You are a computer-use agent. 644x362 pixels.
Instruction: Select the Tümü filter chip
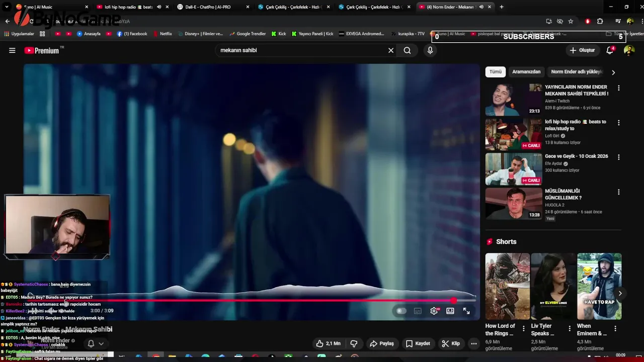point(496,72)
